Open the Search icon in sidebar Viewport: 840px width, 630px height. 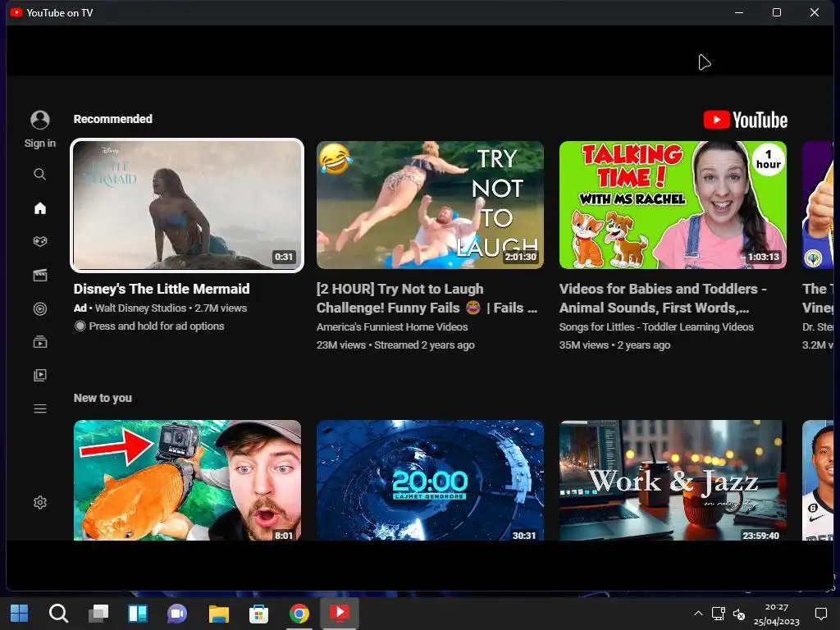40,174
